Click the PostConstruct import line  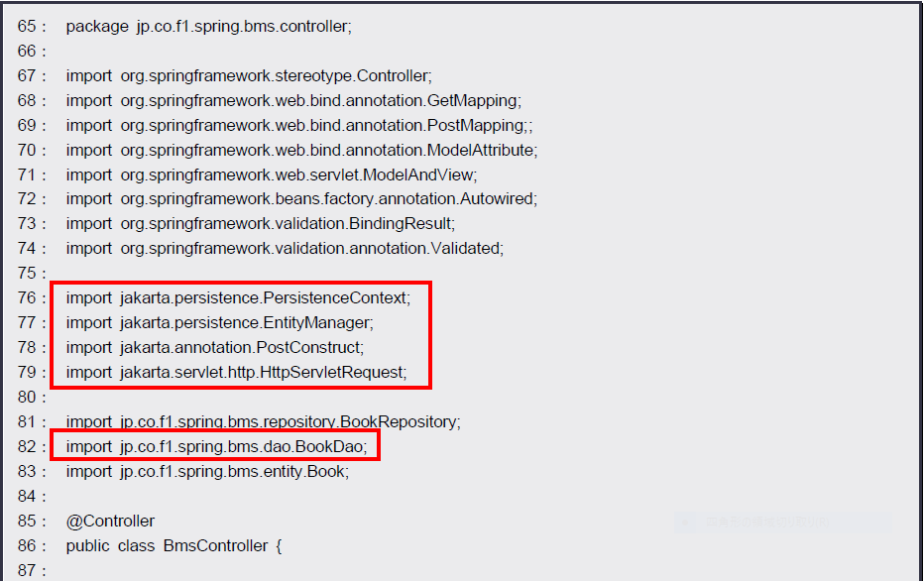(x=215, y=348)
